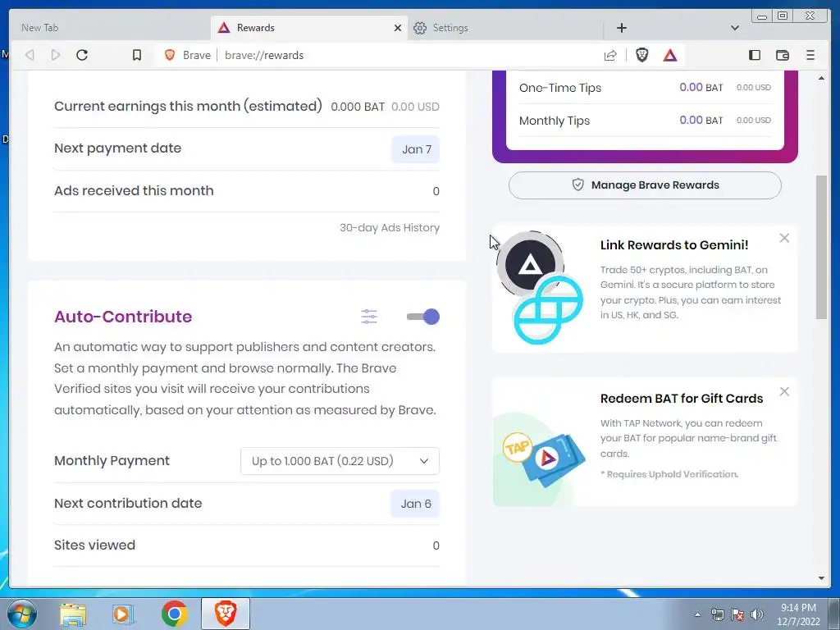
Task: Click Ads received this month label
Action: pyautogui.click(x=134, y=190)
